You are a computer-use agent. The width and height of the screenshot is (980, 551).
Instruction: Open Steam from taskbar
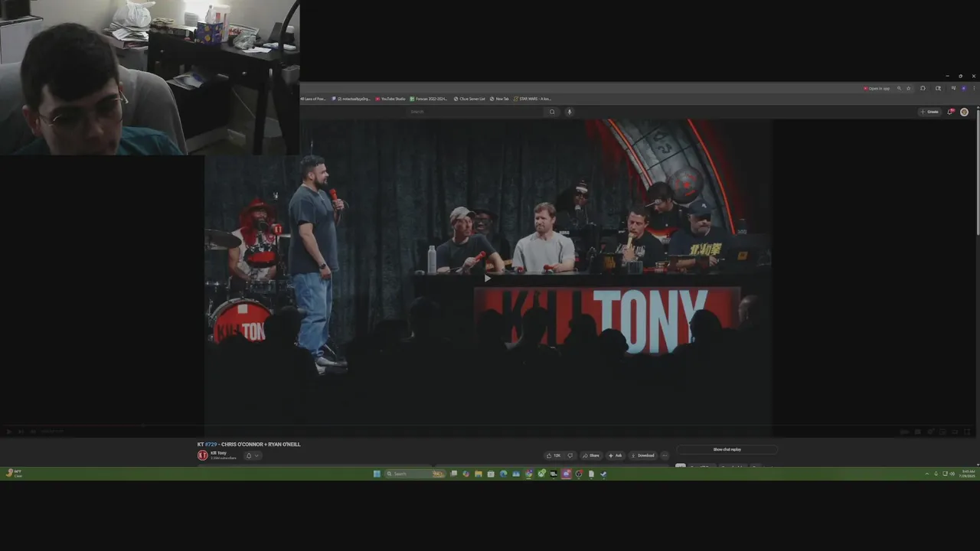click(x=603, y=474)
